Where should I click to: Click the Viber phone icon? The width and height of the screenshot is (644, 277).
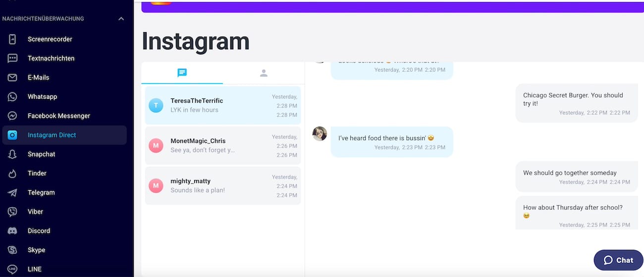pyautogui.click(x=12, y=212)
